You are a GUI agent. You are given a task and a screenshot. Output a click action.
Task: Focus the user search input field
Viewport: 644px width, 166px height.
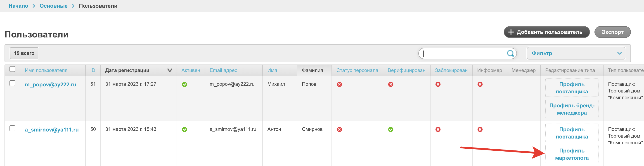[x=462, y=53]
